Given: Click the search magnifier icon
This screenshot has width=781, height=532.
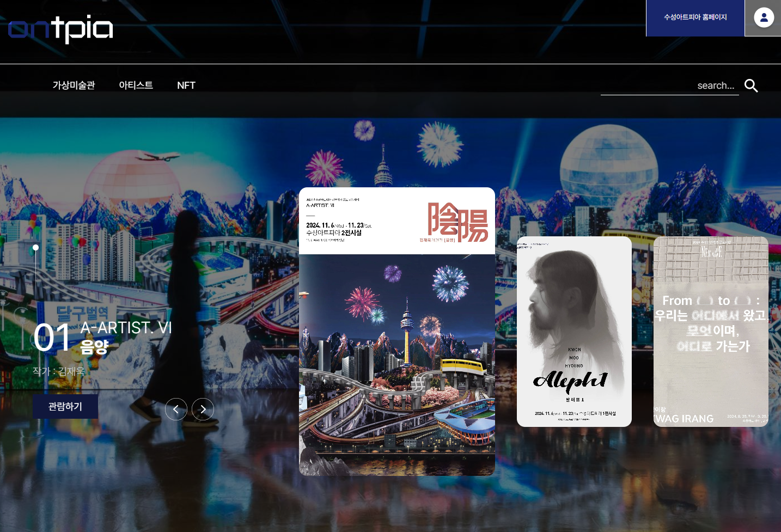Looking at the screenshot, I should point(751,85).
